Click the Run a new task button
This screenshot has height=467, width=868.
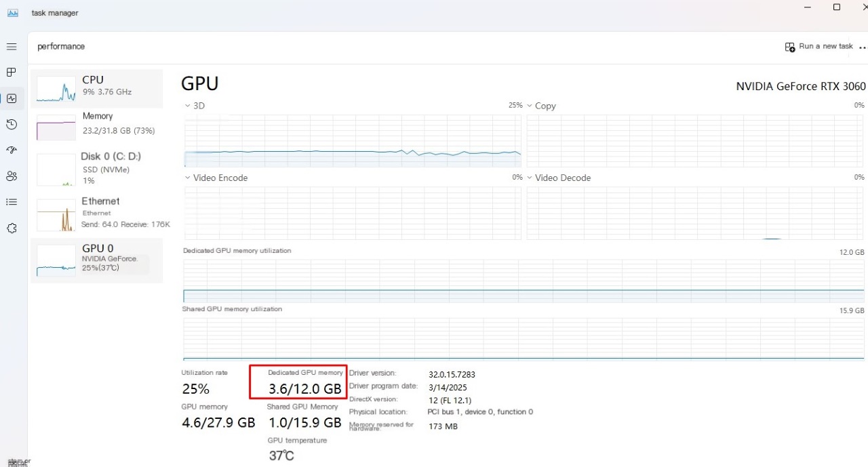click(x=819, y=47)
